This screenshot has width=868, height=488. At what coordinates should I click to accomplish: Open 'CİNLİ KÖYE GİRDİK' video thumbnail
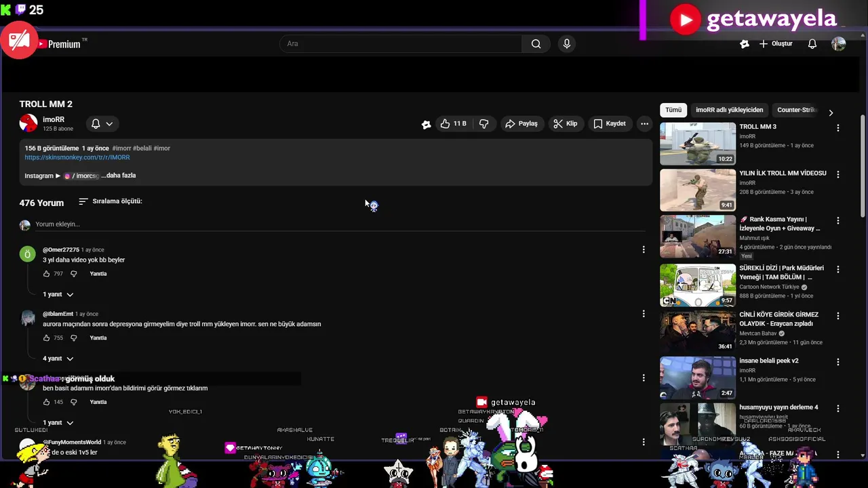[x=698, y=331]
